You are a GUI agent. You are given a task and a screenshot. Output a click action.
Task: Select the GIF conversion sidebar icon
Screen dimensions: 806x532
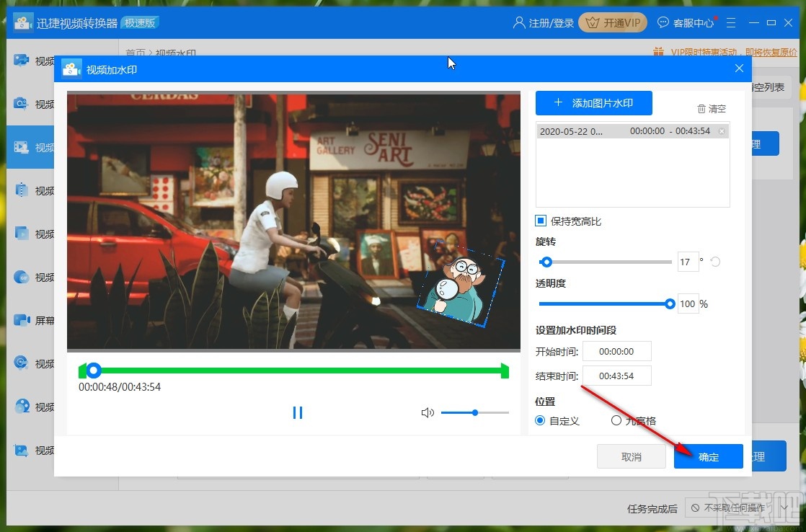(22, 277)
